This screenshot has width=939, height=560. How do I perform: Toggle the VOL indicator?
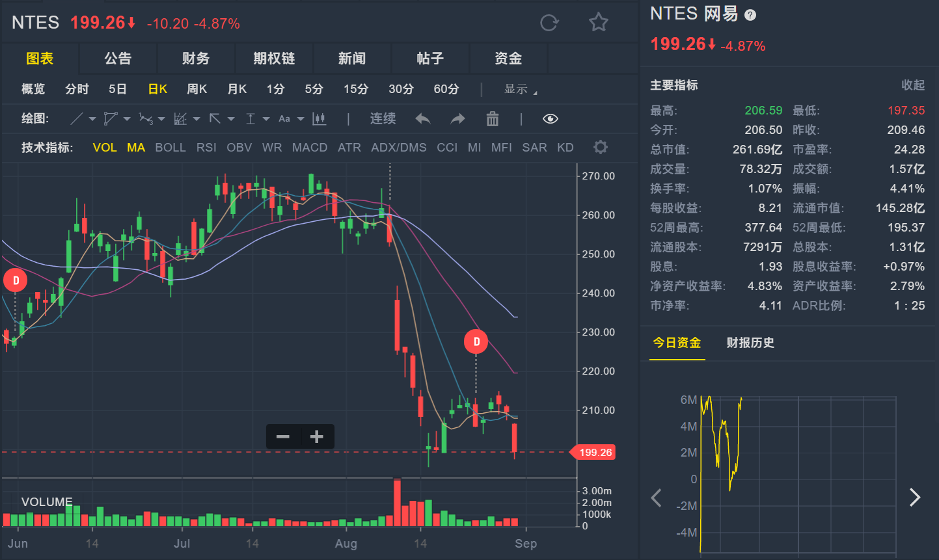pos(105,148)
